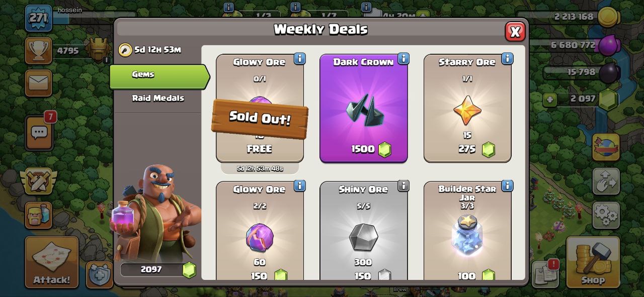This screenshot has width=644, height=297.
Task: Open the Shop button
Action: 593,262
